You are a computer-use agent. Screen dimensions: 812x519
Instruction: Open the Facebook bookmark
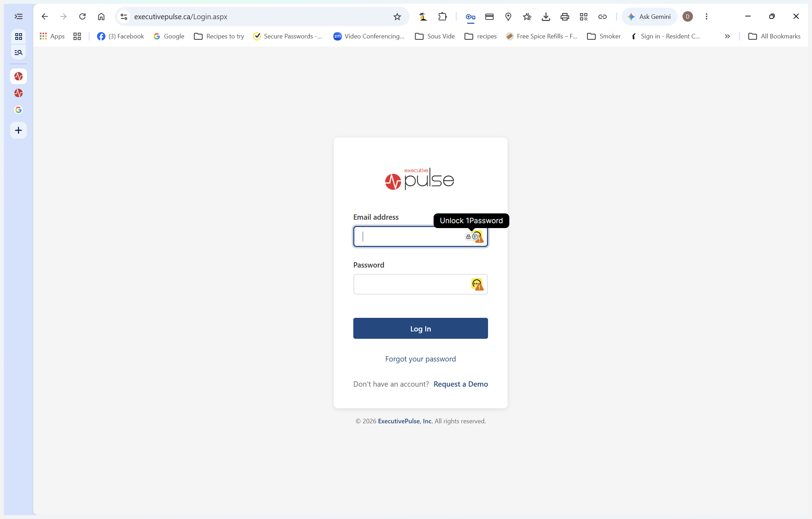click(120, 36)
